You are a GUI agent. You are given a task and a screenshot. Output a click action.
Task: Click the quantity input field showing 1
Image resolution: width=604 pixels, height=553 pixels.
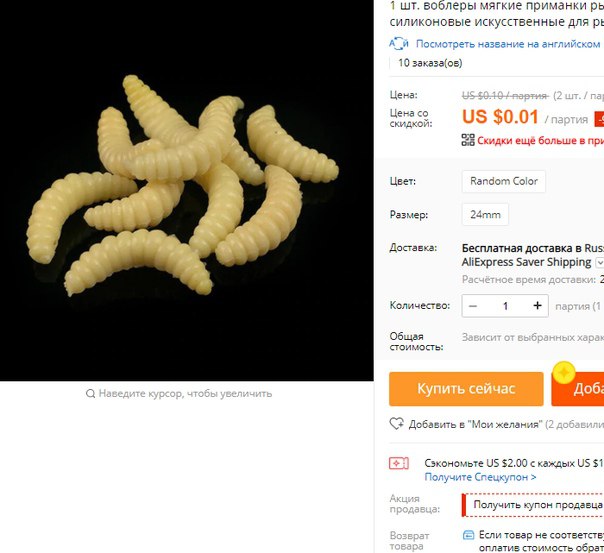(505, 306)
